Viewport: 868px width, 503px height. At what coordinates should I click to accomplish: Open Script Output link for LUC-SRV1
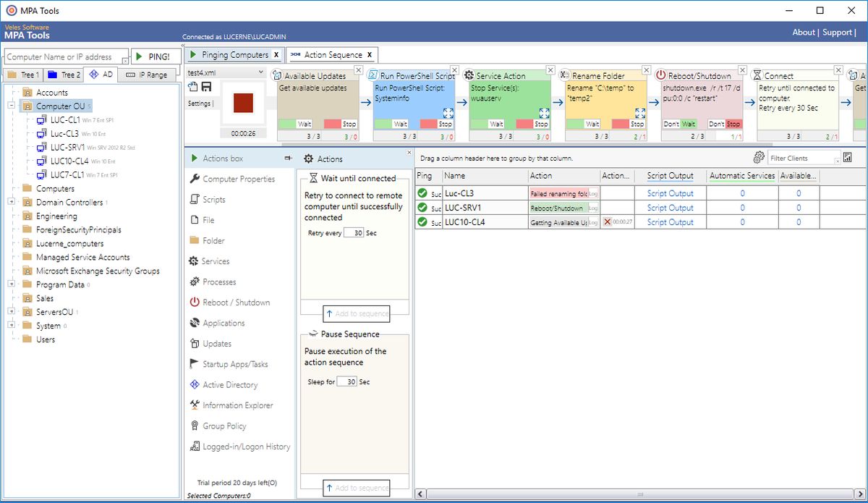(670, 208)
